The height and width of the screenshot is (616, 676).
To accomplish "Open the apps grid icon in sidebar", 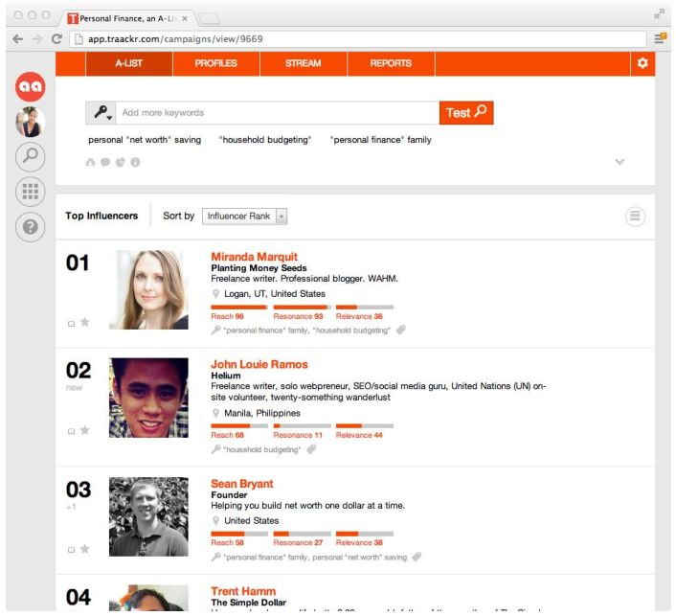I will (x=30, y=192).
